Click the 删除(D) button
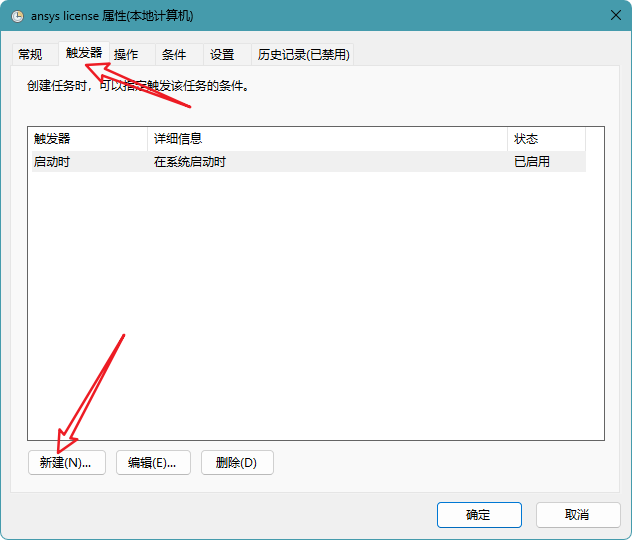 237,462
